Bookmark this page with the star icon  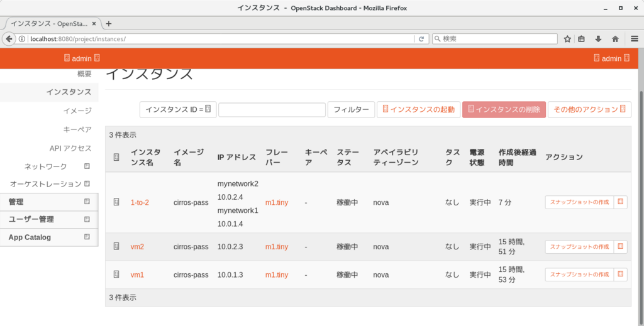(x=567, y=39)
